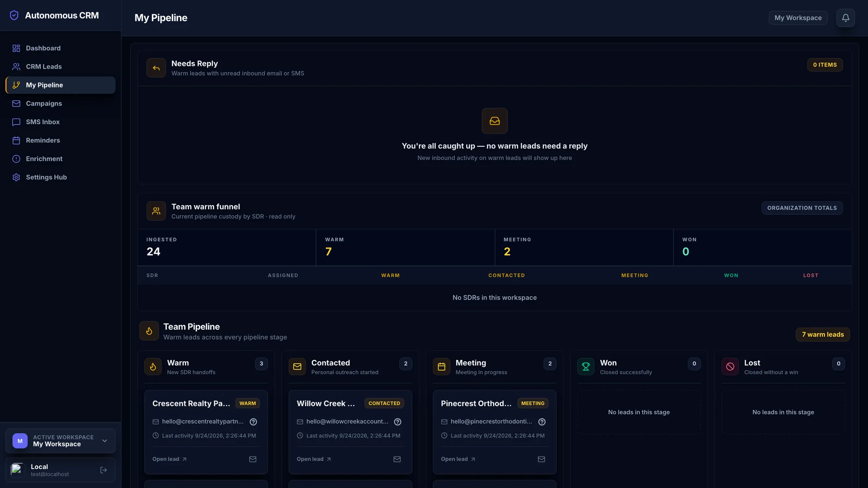
Task: Click the Won column trophy icon
Action: coord(586,367)
